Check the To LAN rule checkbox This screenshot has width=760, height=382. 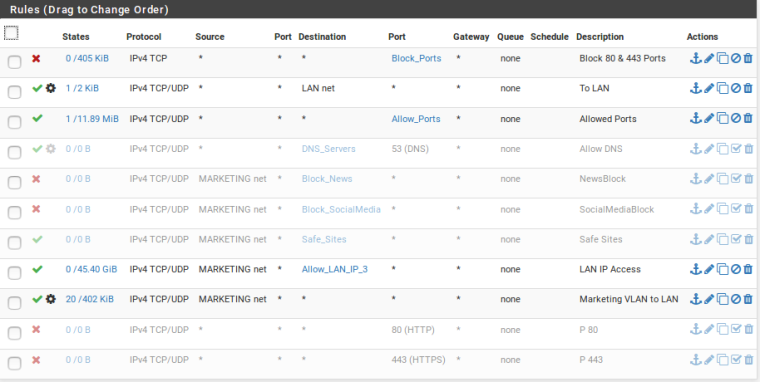(15, 92)
